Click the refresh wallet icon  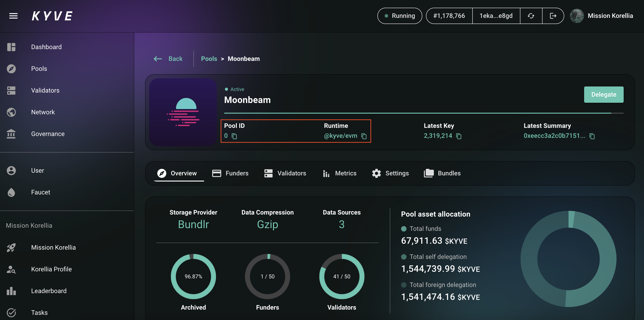[531, 16]
